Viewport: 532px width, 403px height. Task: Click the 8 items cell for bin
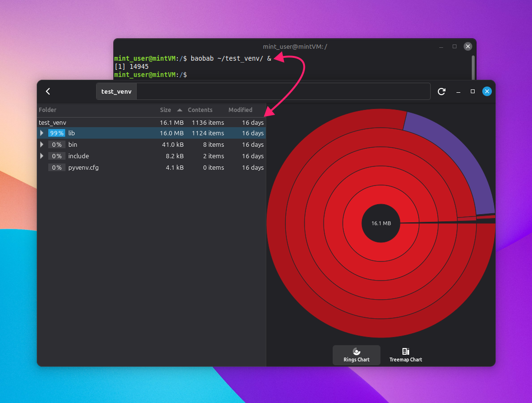point(213,144)
